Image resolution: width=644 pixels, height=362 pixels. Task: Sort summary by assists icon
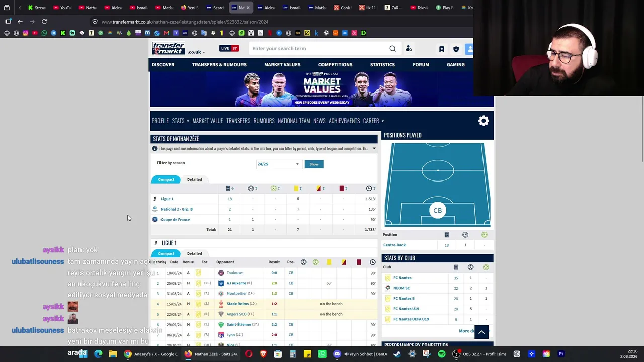[275, 188]
